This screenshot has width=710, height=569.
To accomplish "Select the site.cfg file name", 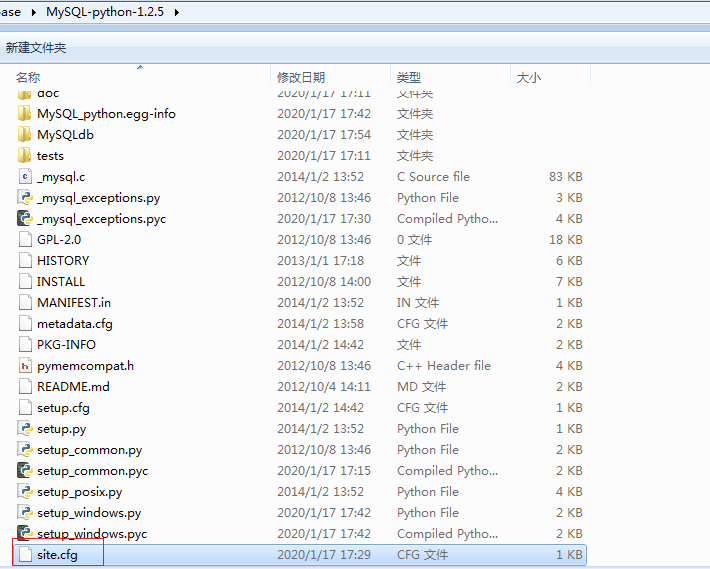I will [58, 555].
